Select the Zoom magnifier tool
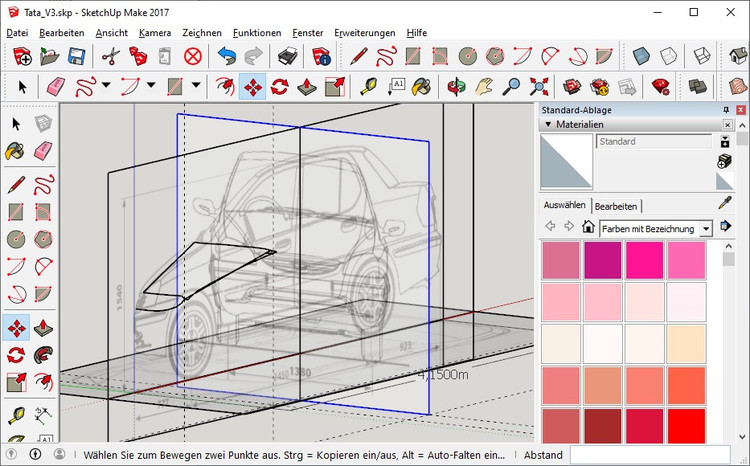 [511, 87]
